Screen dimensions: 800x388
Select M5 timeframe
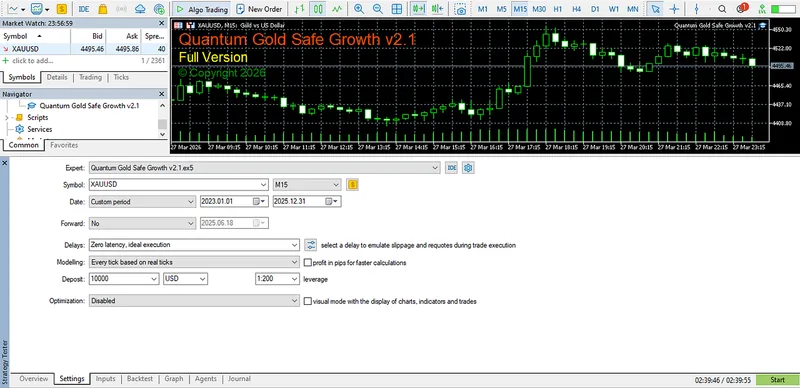point(502,9)
